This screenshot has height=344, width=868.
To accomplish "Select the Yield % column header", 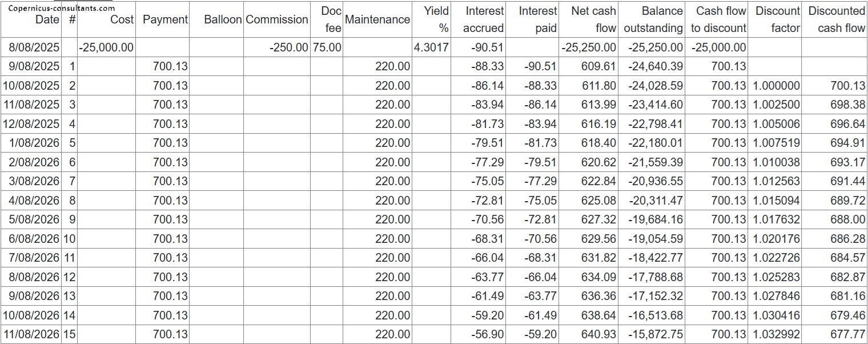I will 437,19.
